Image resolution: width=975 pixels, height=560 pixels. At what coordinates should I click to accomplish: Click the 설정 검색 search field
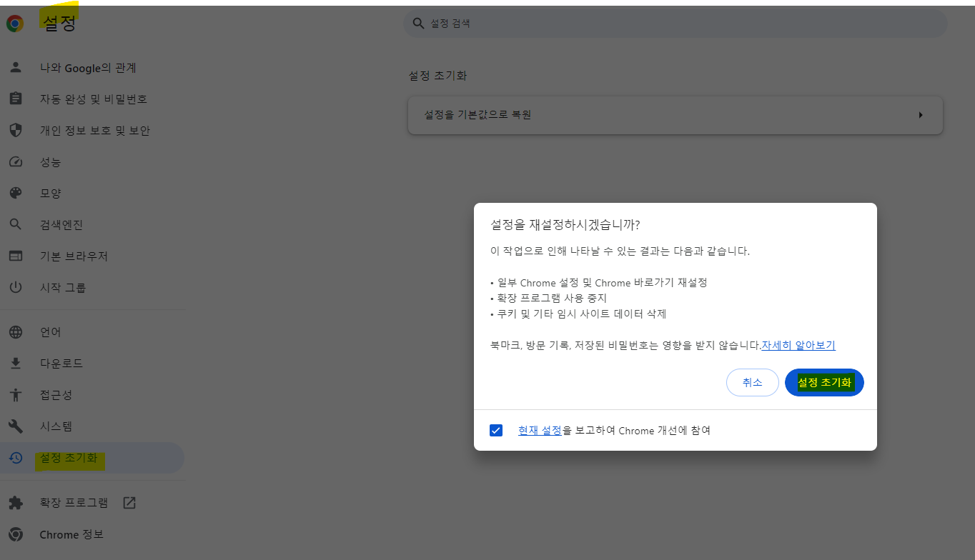tap(675, 24)
